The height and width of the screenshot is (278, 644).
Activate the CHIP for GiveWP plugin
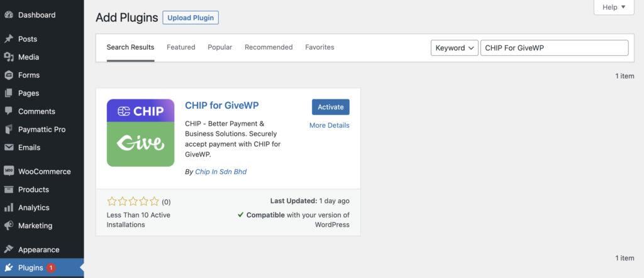(x=331, y=107)
